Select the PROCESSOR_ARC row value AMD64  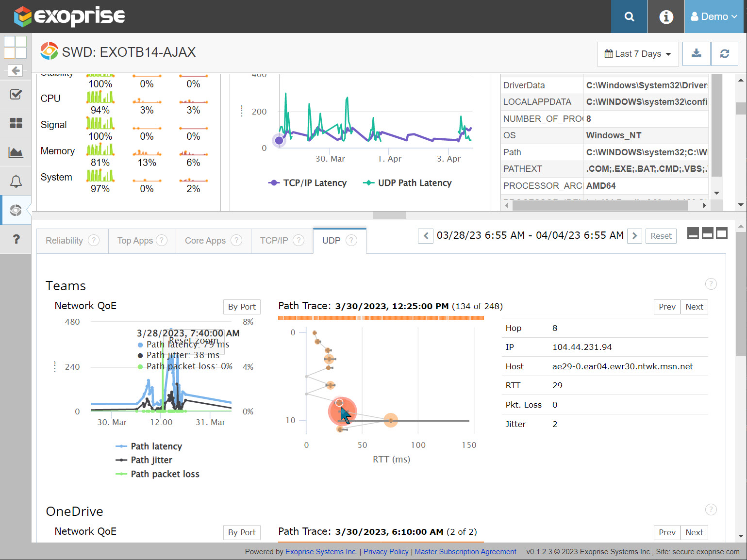pos(601,186)
